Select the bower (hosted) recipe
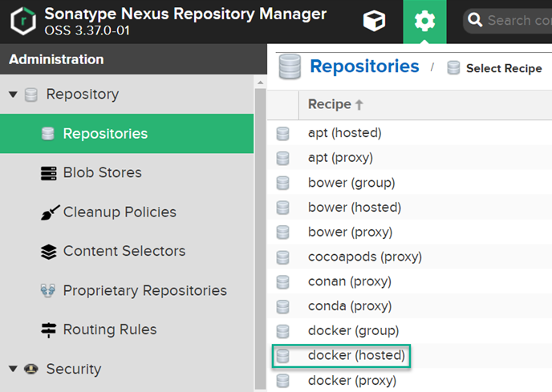Screen dimensions: 552x392 [409, 208]
